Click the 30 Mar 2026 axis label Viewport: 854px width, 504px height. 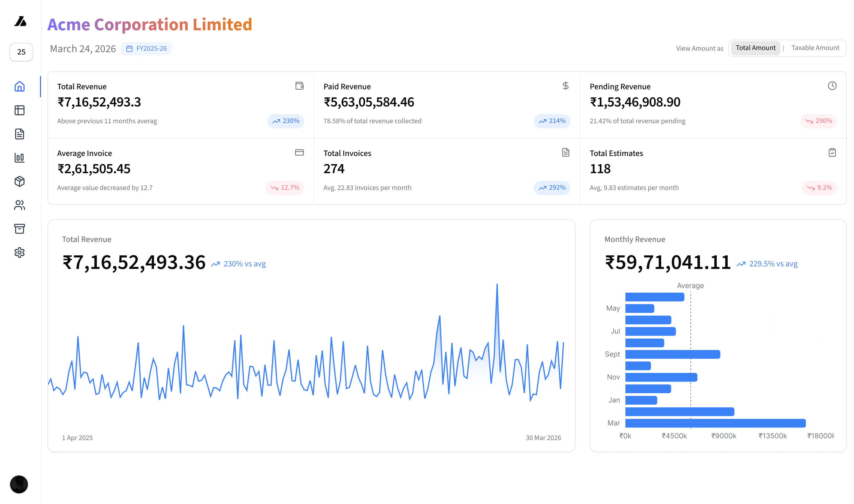click(x=543, y=438)
